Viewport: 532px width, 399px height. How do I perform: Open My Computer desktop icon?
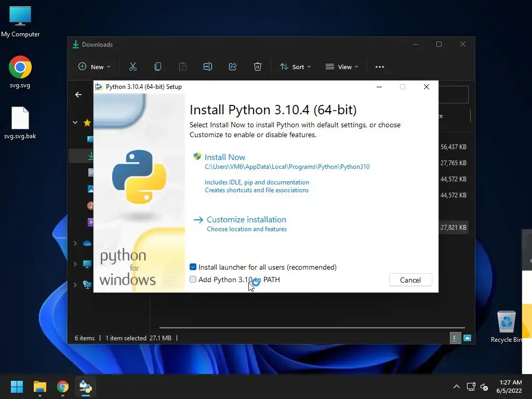click(20, 22)
